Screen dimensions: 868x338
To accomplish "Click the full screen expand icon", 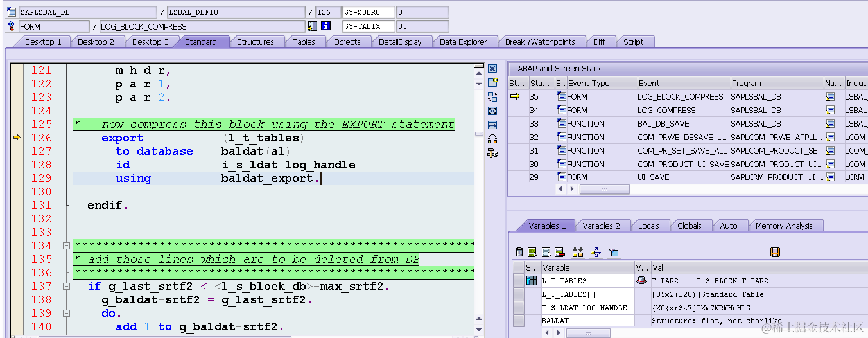I will point(492,111).
